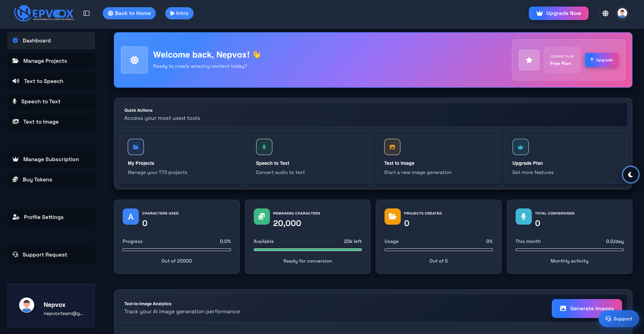Click the Text to Image picture card icon
This screenshot has height=334, width=644.
click(x=392, y=147)
